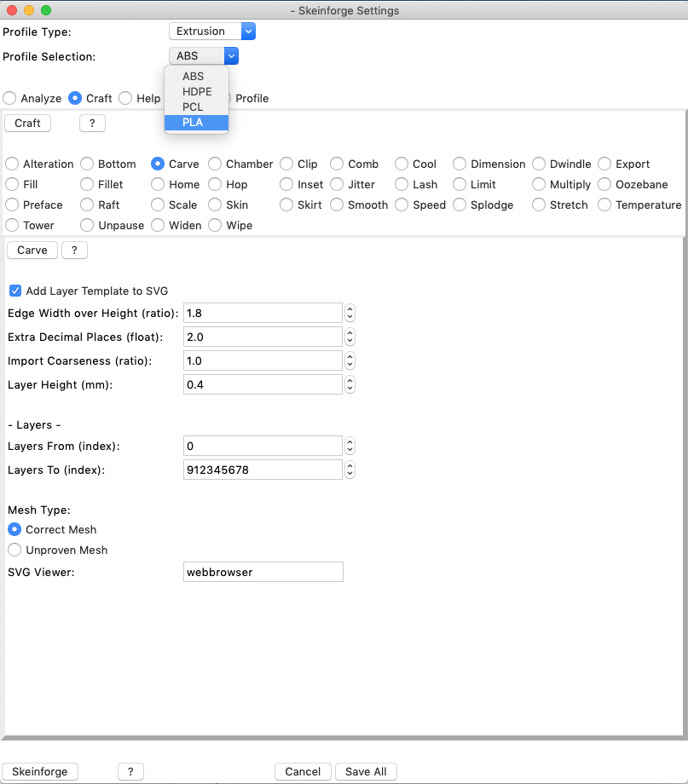
Task: Select the Multiply plugin option
Action: click(x=539, y=185)
